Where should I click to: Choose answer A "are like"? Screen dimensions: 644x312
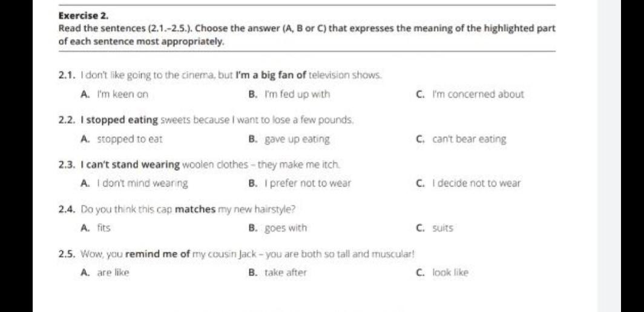(105, 273)
